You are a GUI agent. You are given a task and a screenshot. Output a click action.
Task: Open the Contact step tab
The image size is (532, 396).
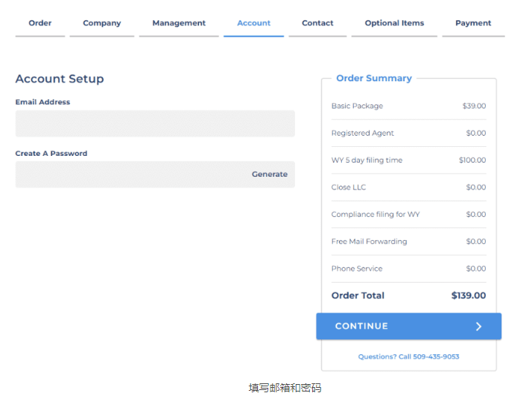click(317, 23)
